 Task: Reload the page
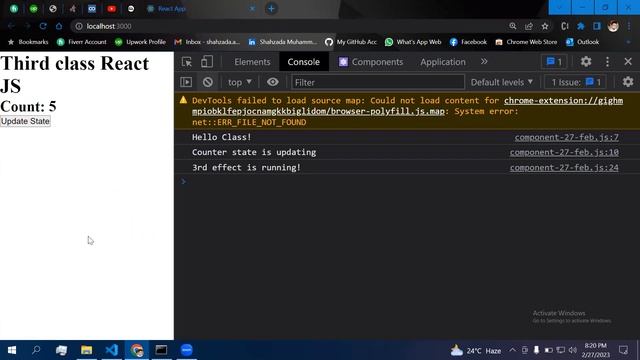[x=43, y=26]
